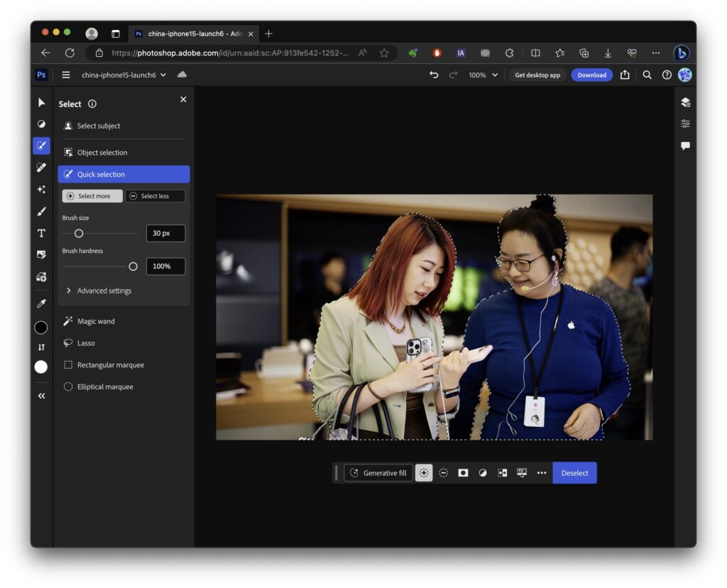
Task: Redo the last action
Action: 453,75
